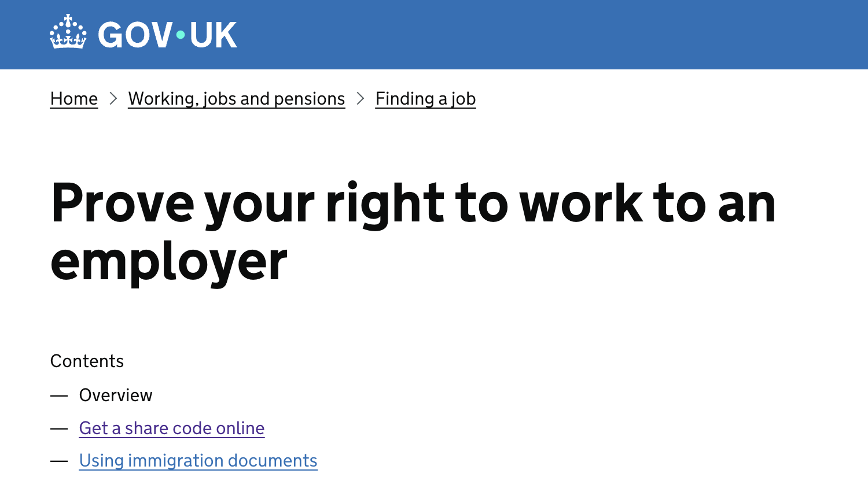Viewport: 868px width, 481px height.
Task: Click the chevron before Finding a job
Action: point(361,99)
